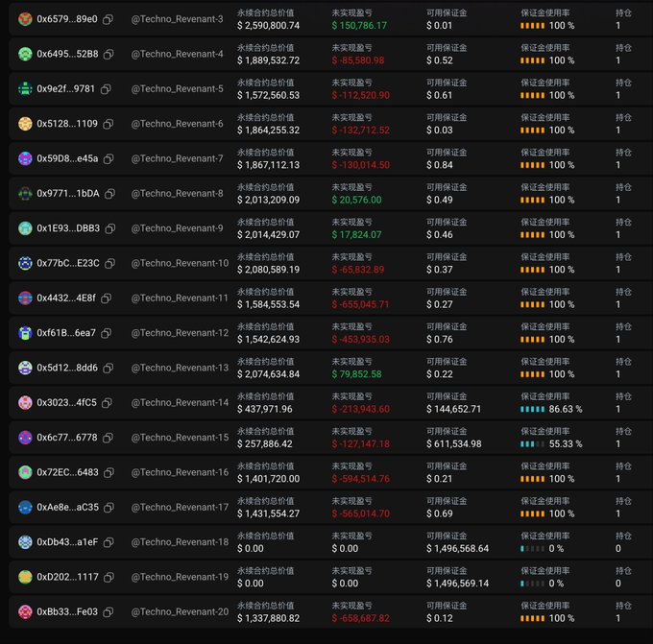Click contract value $ 1,401,720.00
The width and height of the screenshot is (653, 644).
(268, 479)
